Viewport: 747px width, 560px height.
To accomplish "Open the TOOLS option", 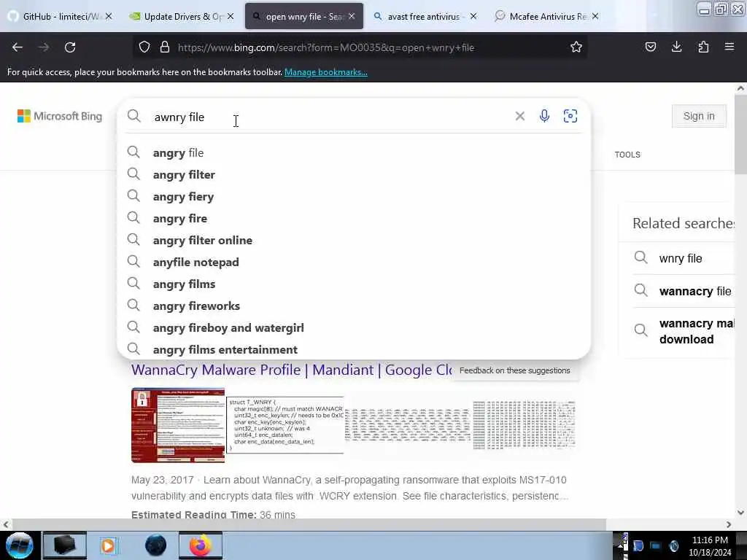I will [x=627, y=155].
